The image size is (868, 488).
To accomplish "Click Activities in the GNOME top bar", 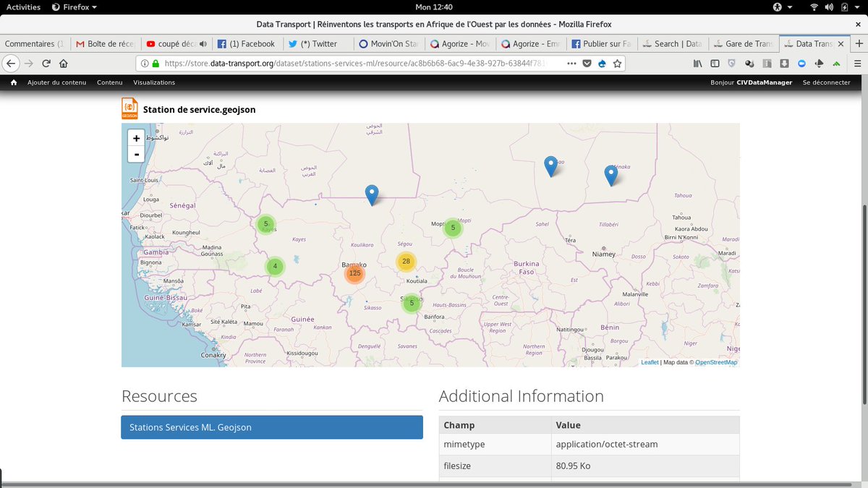I will tap(23, 7).
